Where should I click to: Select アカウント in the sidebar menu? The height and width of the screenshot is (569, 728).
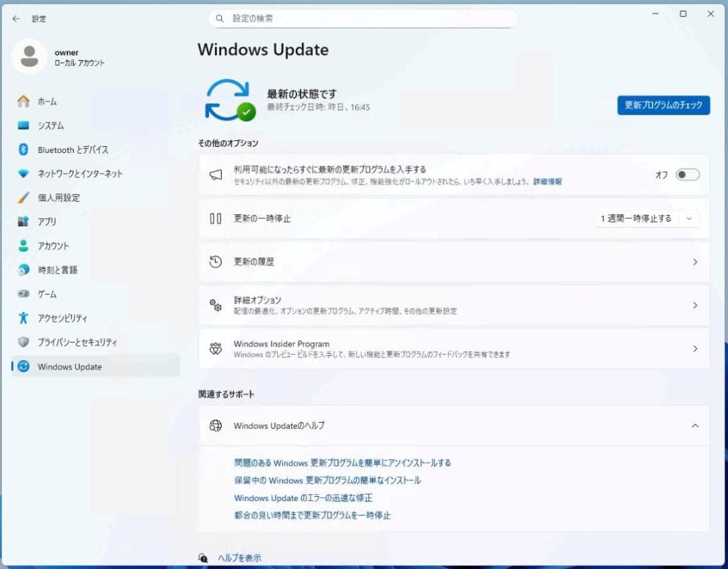point(53,246)
